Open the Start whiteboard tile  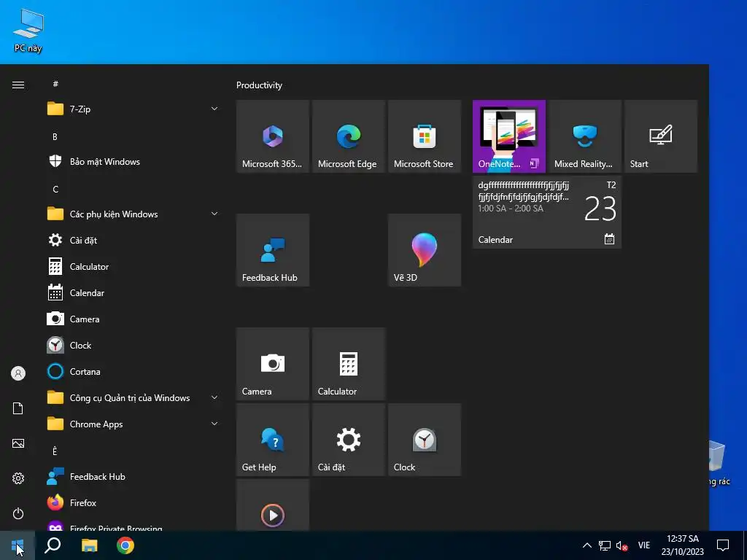pos(661,136)
